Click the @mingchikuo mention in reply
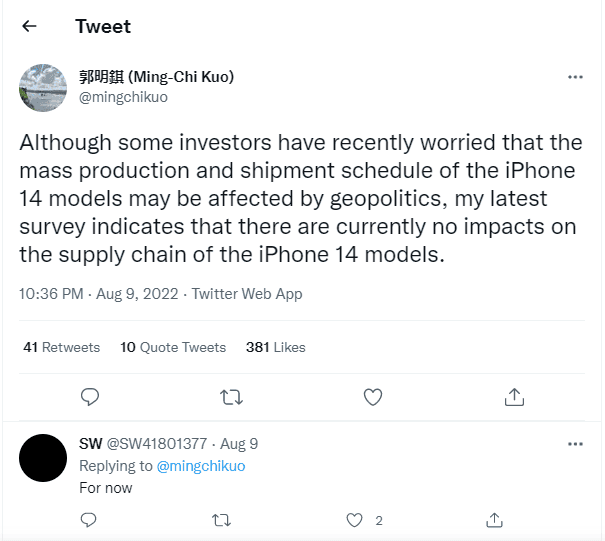This screenshot has height=541, width=605. click(198, 466)
